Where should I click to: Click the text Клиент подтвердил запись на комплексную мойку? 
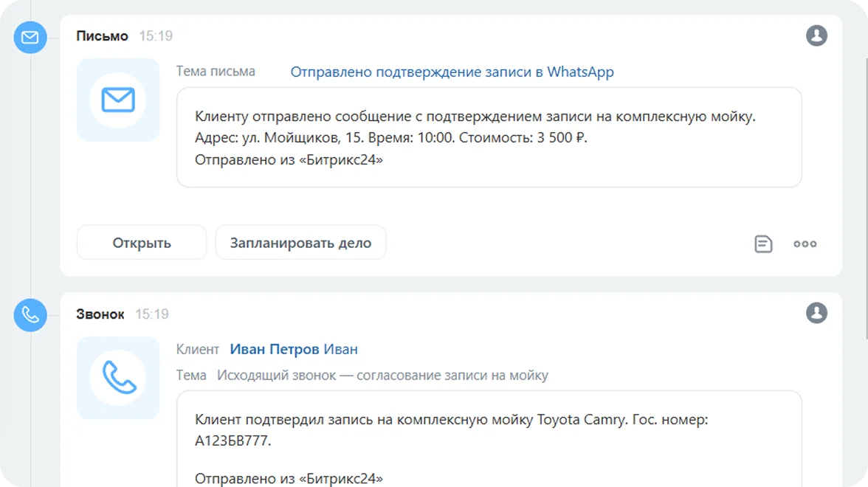tap(364, 419)
